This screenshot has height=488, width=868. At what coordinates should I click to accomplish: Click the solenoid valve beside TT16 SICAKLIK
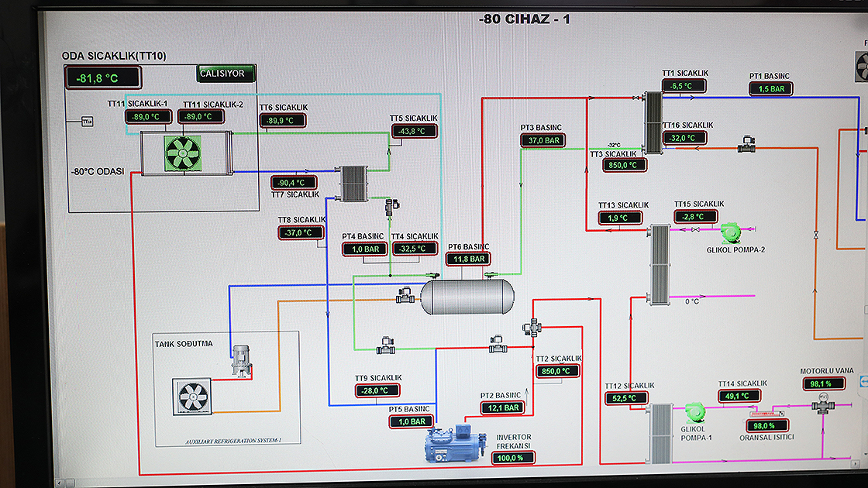[747, 144]
